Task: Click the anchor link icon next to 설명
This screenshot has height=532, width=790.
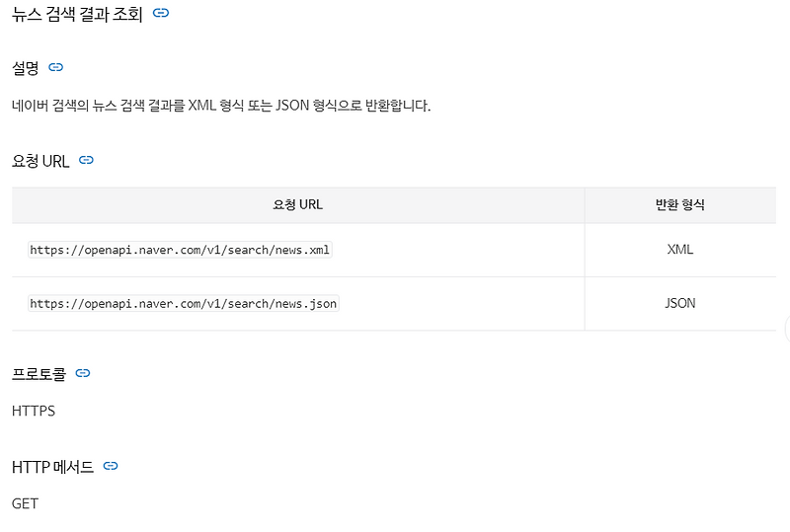Action: pyautogui.click(x=55, y=67)
